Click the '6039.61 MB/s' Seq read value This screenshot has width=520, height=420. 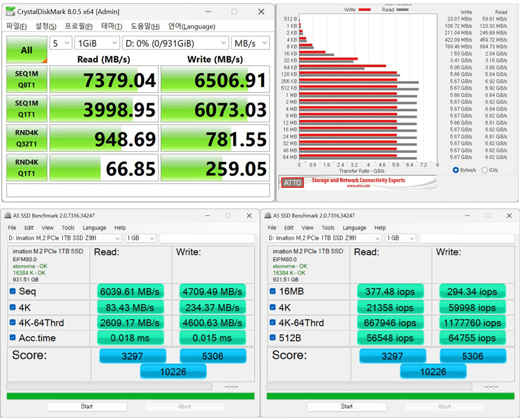[130, 291]
